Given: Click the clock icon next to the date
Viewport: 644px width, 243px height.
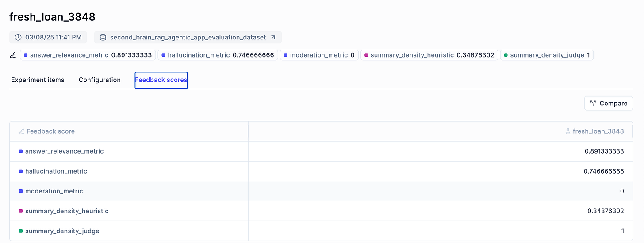Looking at the screenshot, I should [18, 37].
